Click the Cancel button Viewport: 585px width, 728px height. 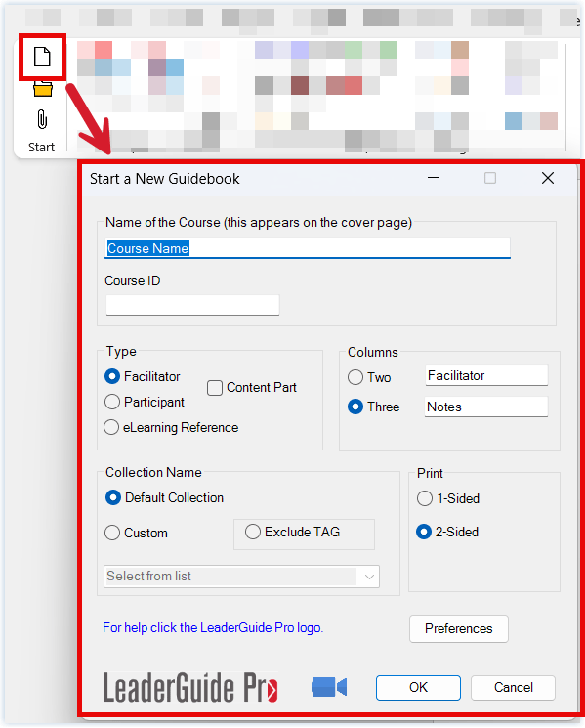pyautogui.click(x=513, y=687)
